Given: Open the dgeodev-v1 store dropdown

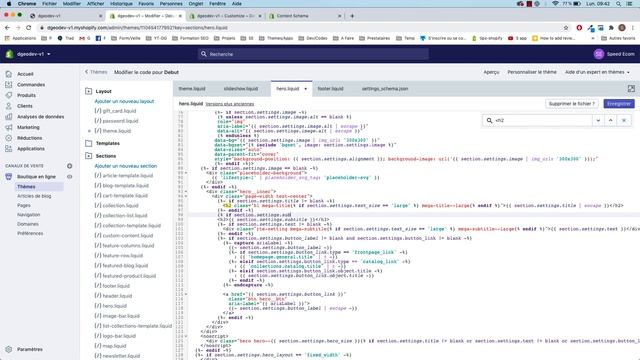Looking at the screenshot, I should [x=33, y=54].
